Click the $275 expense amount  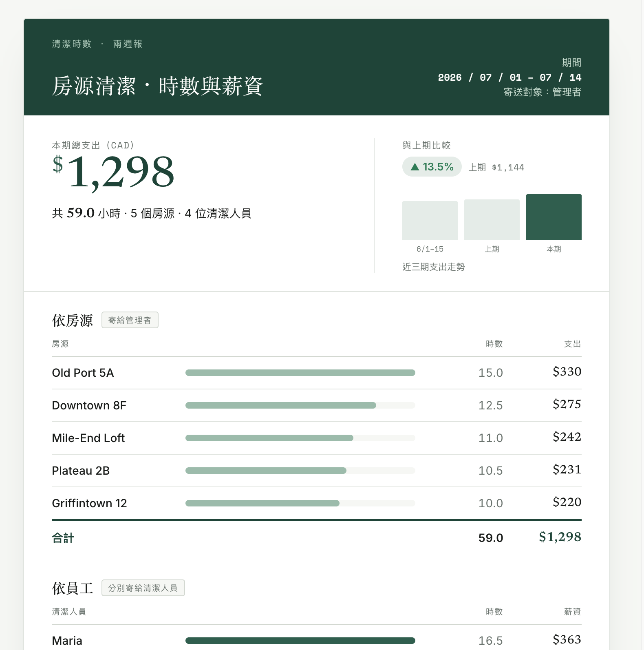(x=567, y=404)
